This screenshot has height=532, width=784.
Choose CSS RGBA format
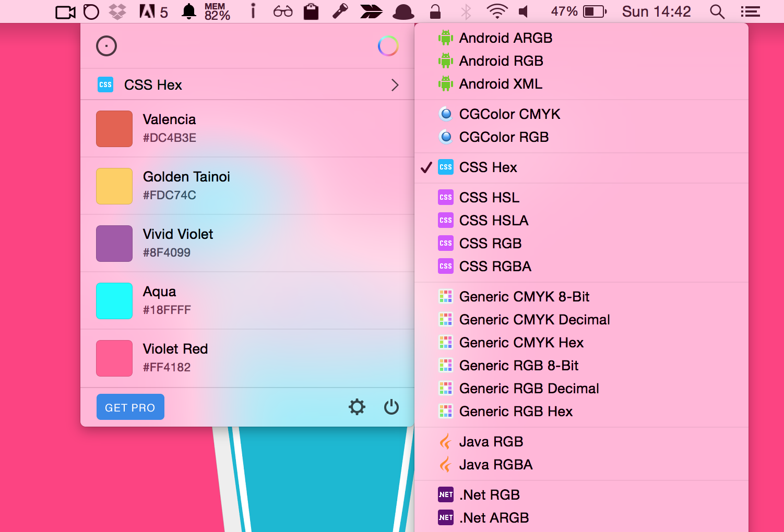point(581,267)
